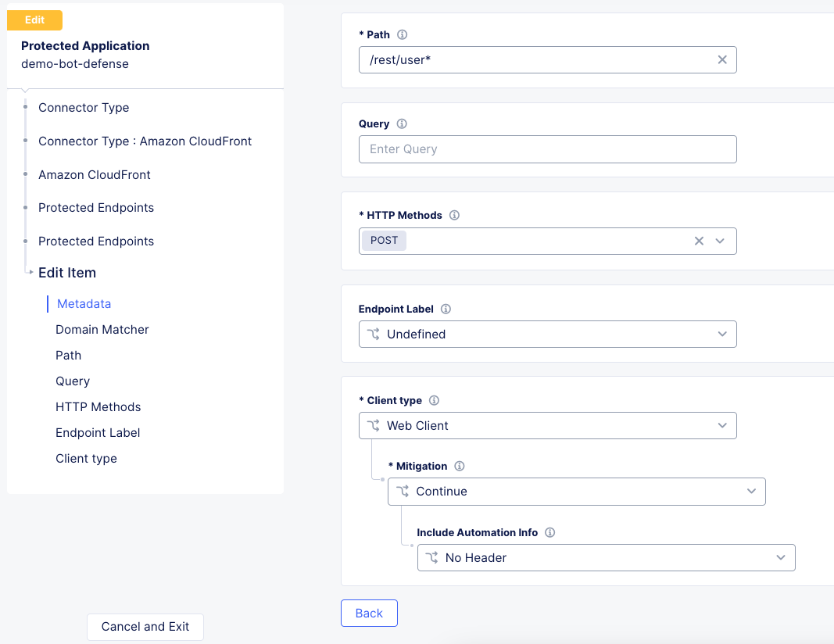Click the info icon beside Mitigation

point(460,466)
